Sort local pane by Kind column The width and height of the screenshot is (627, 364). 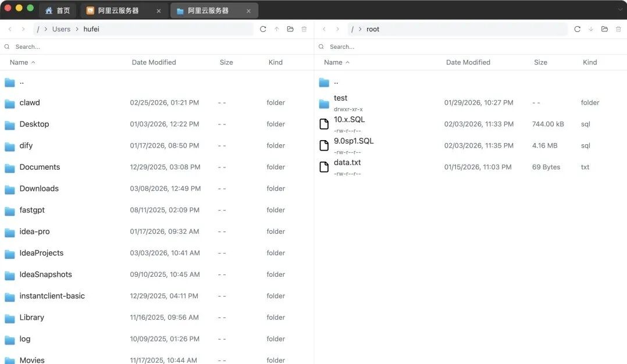pyautogui.click(x=276, y=62)
